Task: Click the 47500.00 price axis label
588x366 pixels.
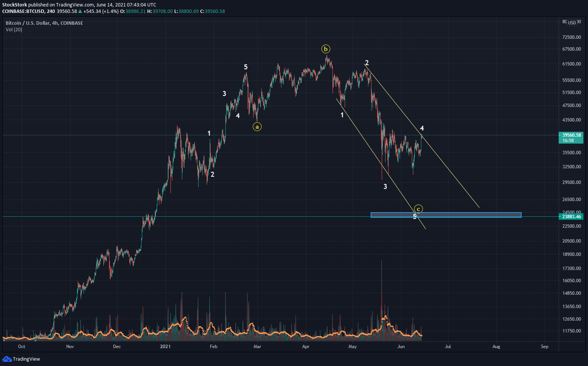Action: 572,105
